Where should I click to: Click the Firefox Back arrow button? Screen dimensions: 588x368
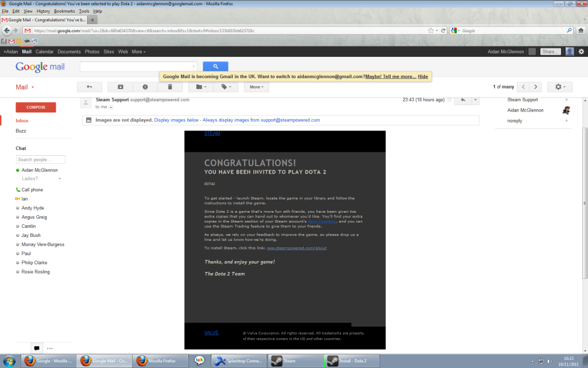point(7,30)
